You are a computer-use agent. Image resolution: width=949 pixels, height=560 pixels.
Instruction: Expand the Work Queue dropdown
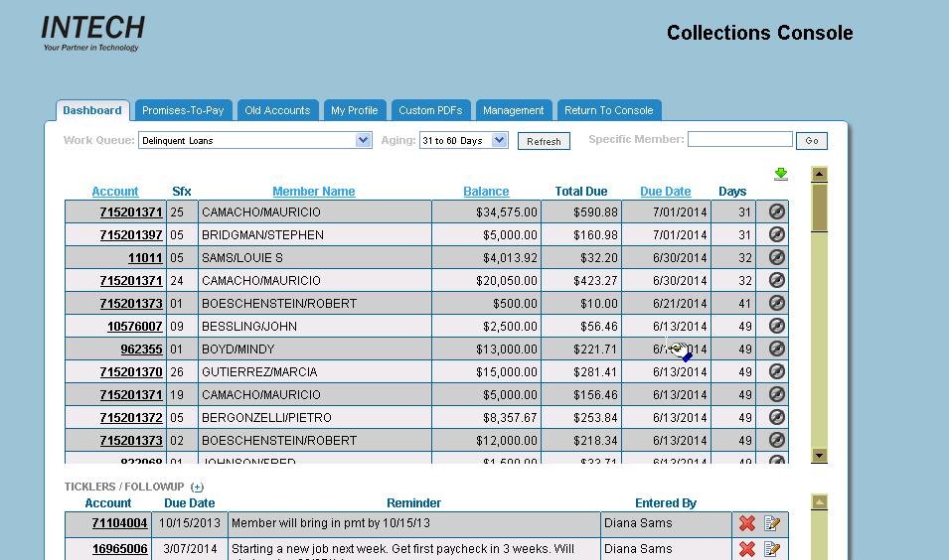[x=363, y=141]
